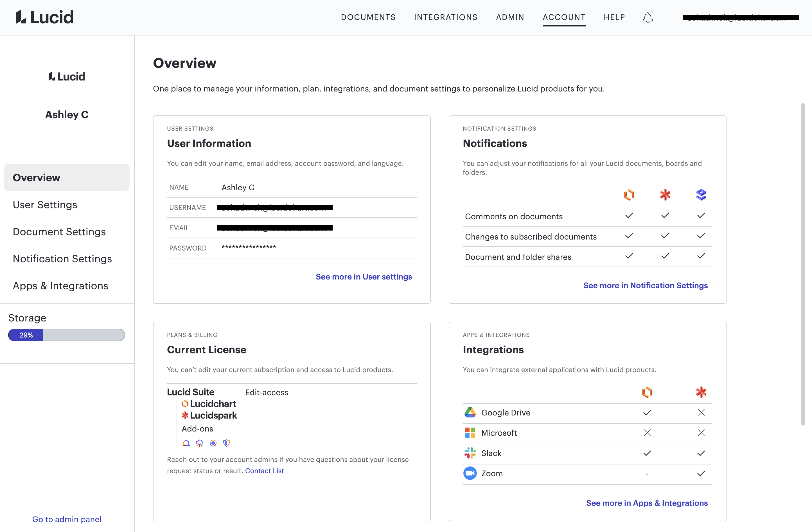Click the Lucidspark icon in Notifications
This screenshot has height=532, width=812.
click(665, 195)
